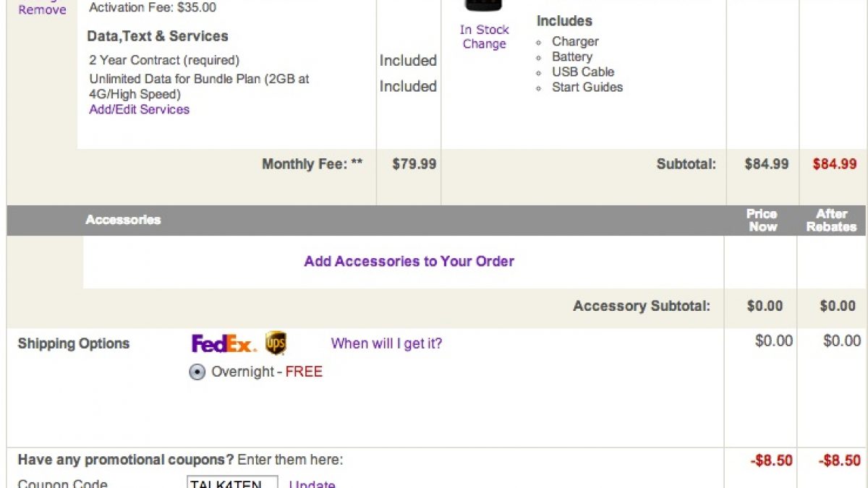Click the Price Now column header

coord(762,220)
